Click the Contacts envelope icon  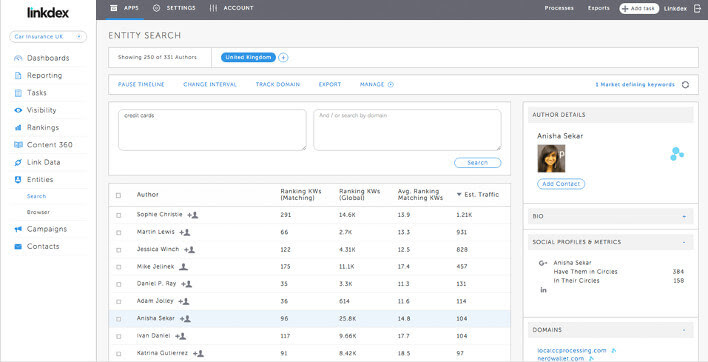coord(18,246)
